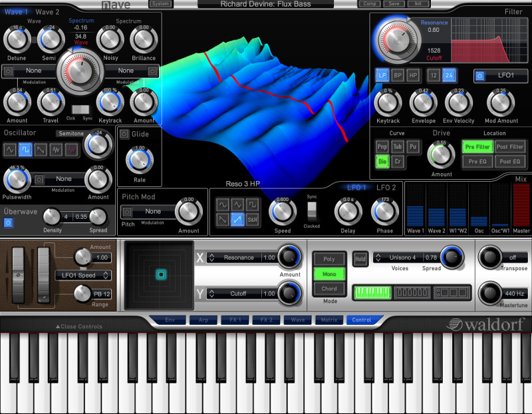Choose the classic piano keyboard layout
Viewport: 532px width, 414px height.
coord(372,292)
